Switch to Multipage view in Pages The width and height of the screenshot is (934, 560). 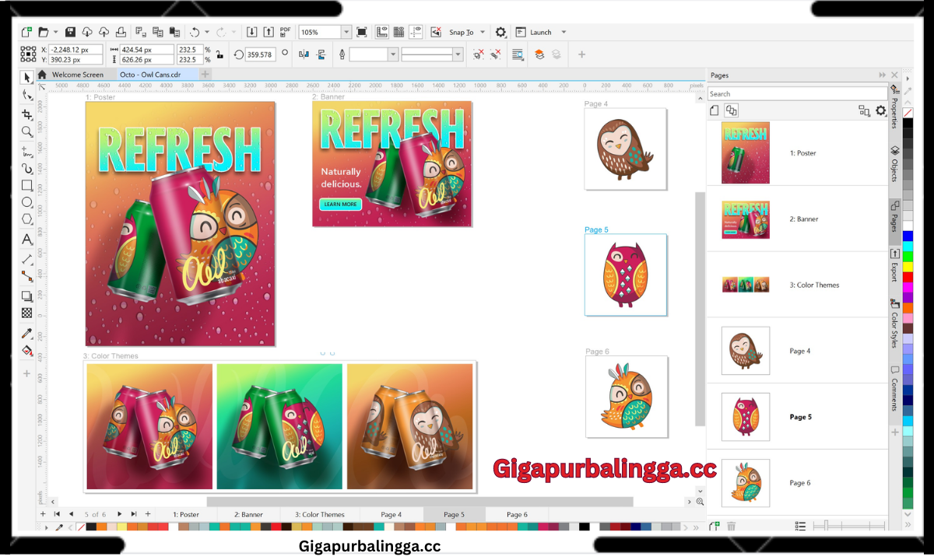click(732, 110)
